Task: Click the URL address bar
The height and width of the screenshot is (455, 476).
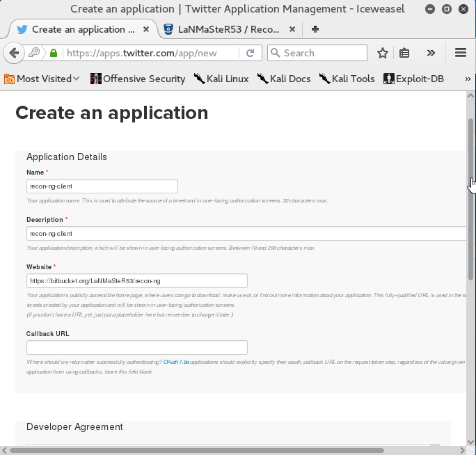Action: 150,53
